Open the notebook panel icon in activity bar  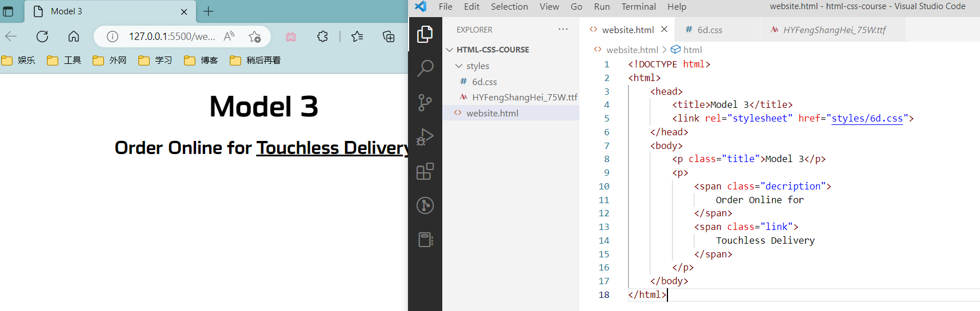[x=425, y=240]
